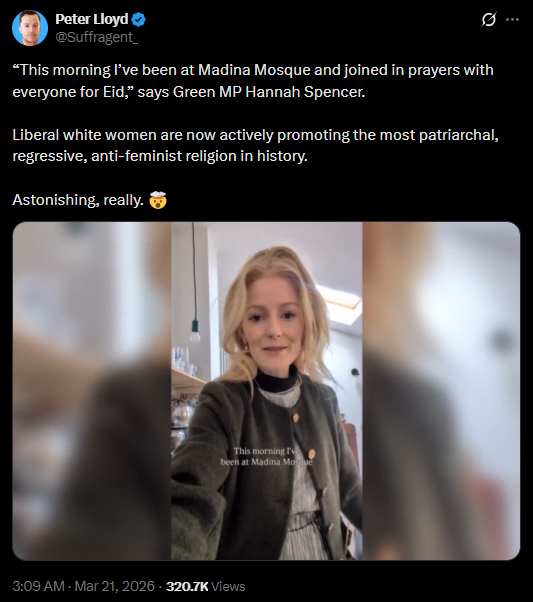The image size is (533, 602).
Task: Click the 3:09 AM timestamp
Action: click(x=38, y=586)
